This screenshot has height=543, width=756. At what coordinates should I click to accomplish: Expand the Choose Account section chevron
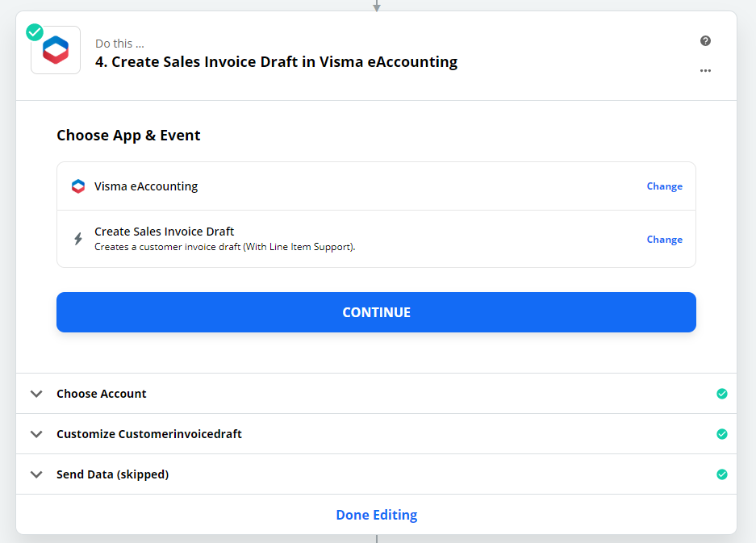pyautogui.click(x=36, y=394)
